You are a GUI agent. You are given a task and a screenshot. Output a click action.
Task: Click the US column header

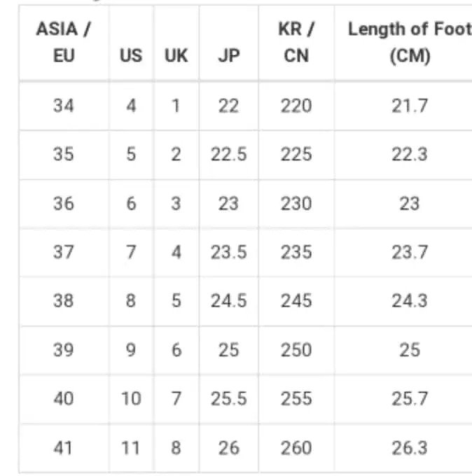[131, 56]
